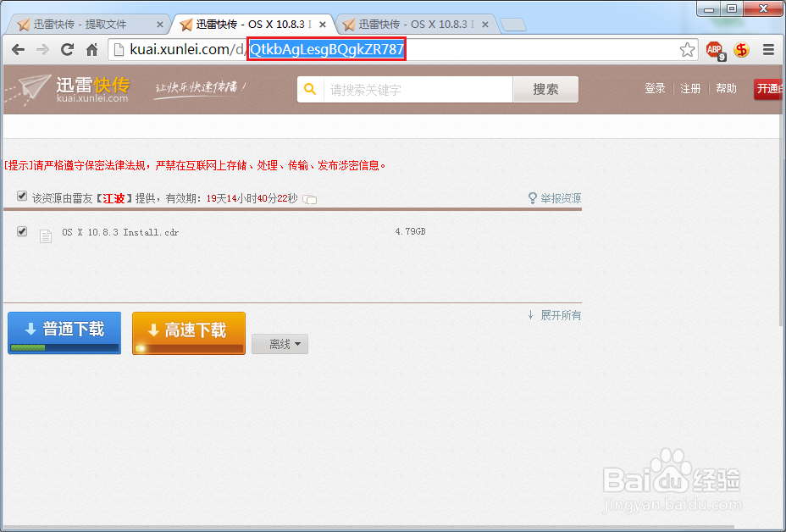Click the red 开通 membership button

(769, 89)
